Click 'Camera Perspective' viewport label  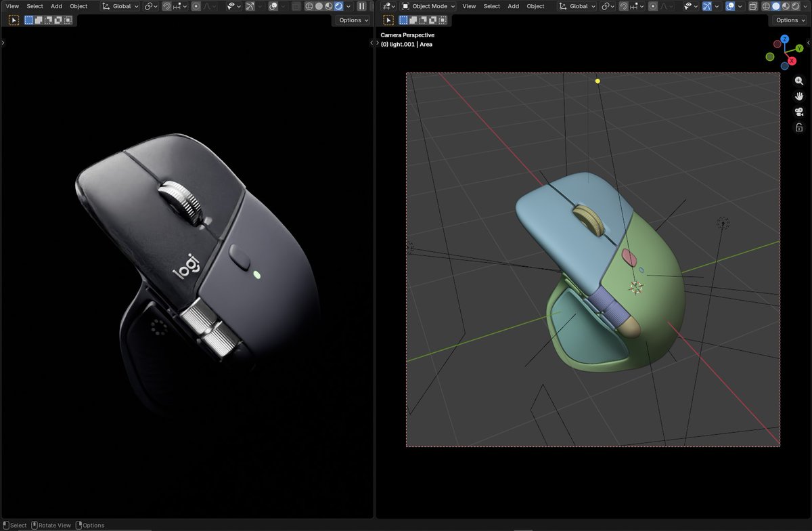tap(407, 35)
